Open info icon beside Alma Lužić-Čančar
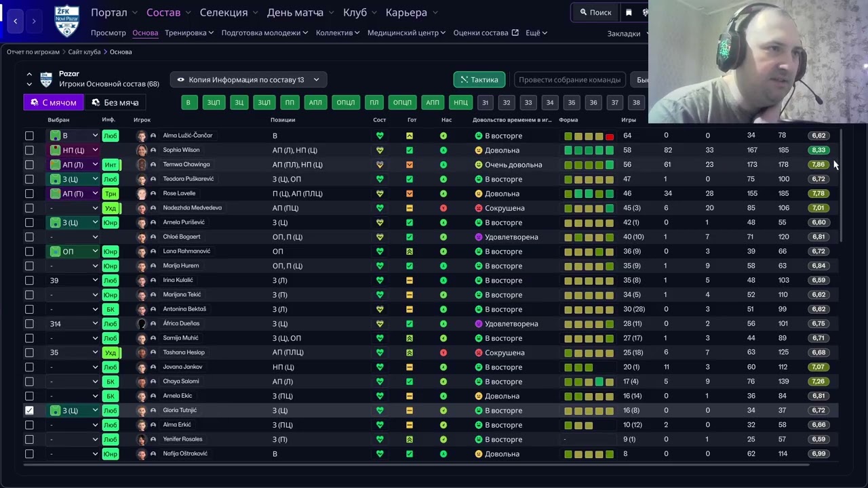This screenshot has height=488, width=868. coord(153,136)
